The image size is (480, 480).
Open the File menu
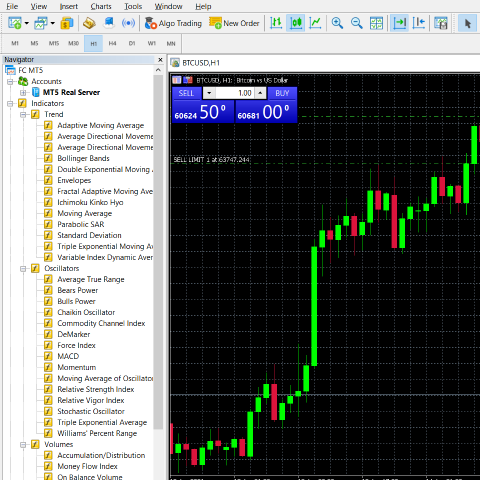click(12, 6)
